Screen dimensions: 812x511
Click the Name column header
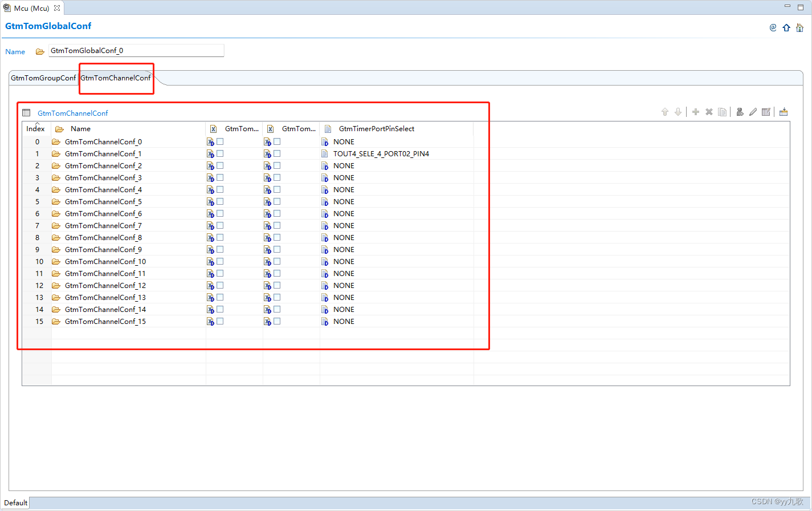click(128, 129)
